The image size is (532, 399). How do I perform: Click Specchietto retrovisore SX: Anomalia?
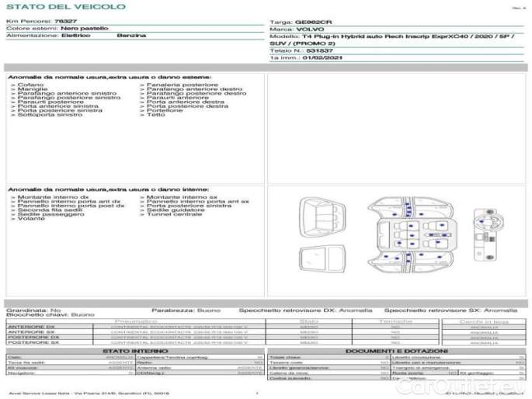pyautogui.click(x=450, y=311)
